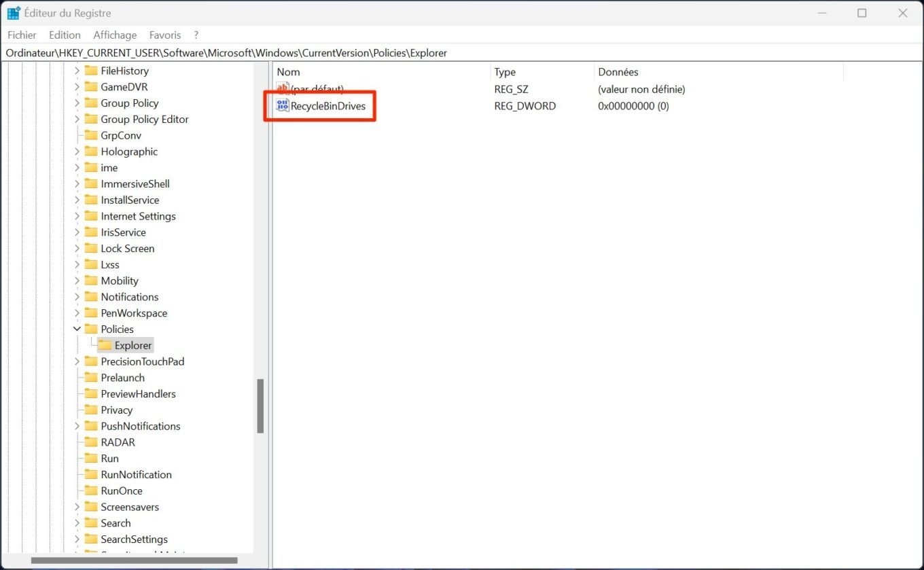The image size is (924, 570).
Task: Click the Privacy folder icon
Action: (x=91, y=410)
